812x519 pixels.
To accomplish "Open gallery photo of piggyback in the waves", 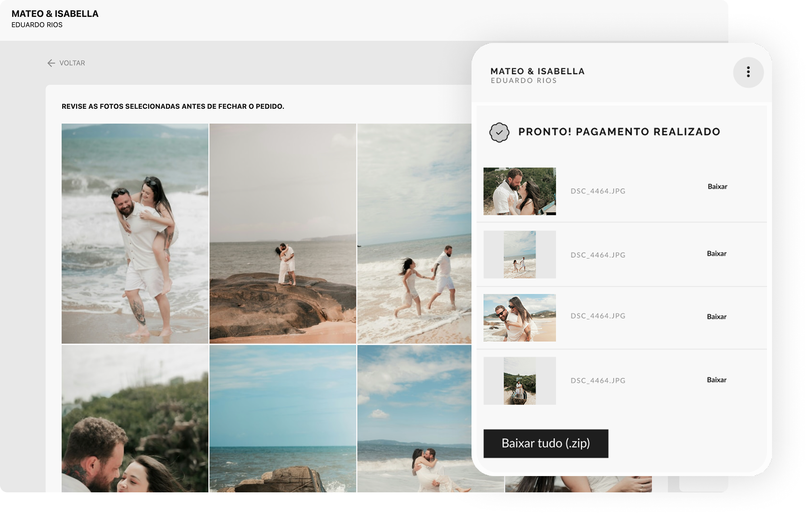I will click(x=135, y=234).
